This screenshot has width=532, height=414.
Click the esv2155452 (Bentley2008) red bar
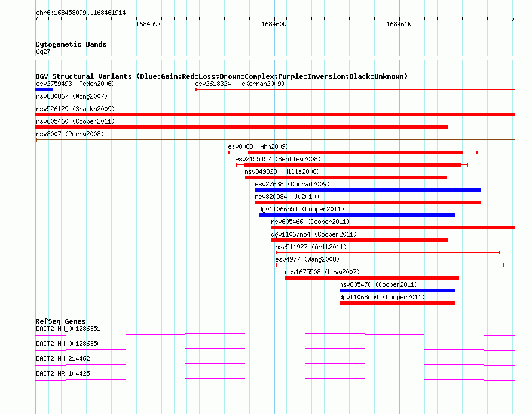[353, 165]
